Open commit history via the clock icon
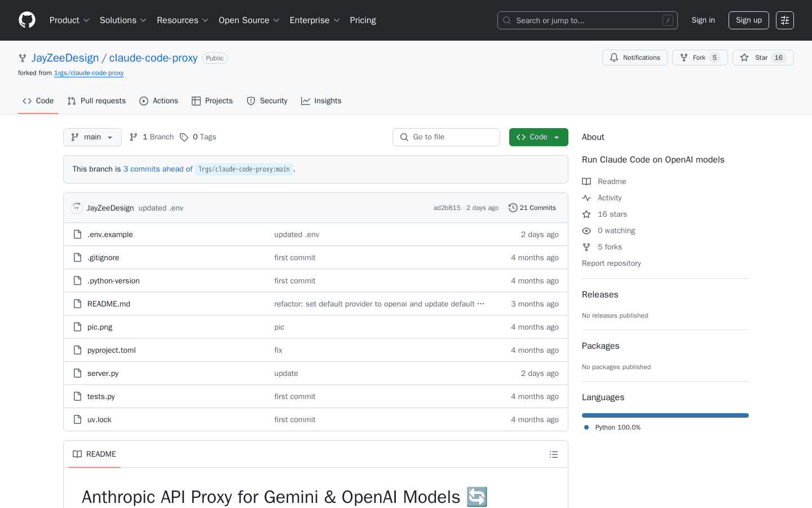 (513, 207)
